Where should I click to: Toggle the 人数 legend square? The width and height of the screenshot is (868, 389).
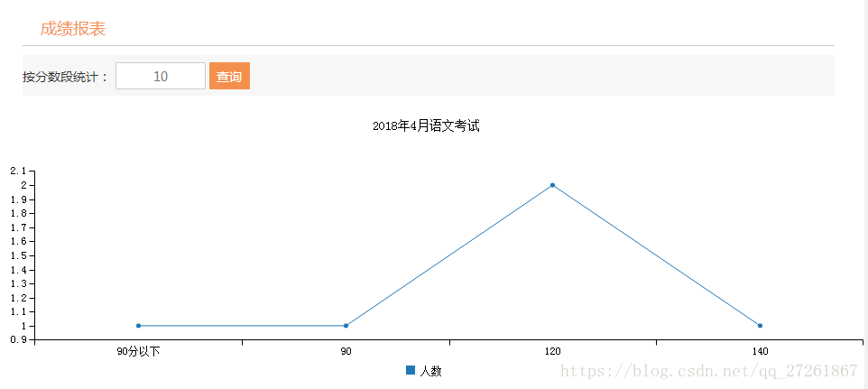tap(411, 370)
